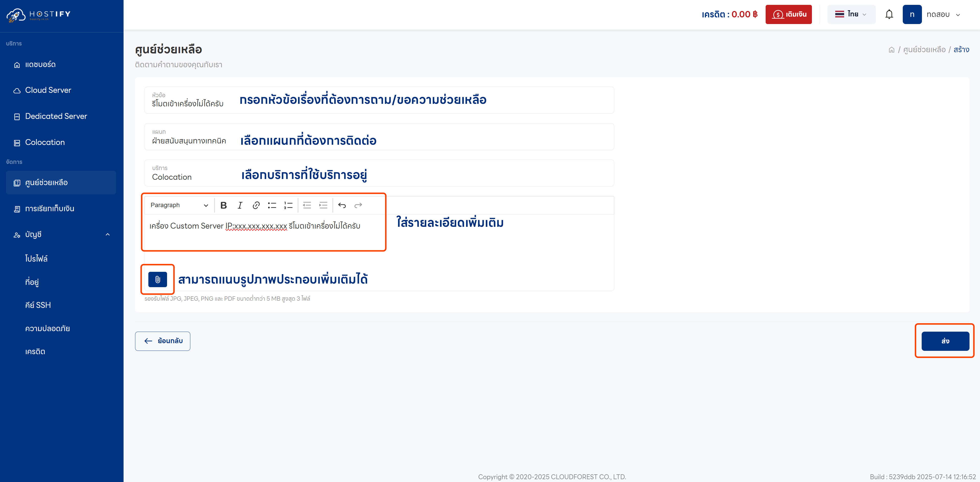Go back using the ย้อนกลับ button
980x482 pixels.
click(x=162, y=341)
